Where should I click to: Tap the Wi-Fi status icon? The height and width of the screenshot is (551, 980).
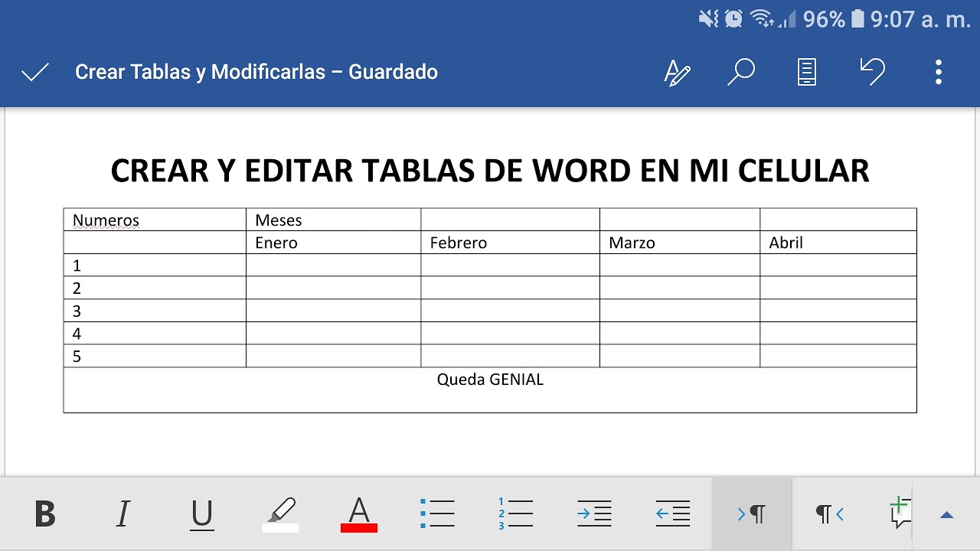point(761,19)
